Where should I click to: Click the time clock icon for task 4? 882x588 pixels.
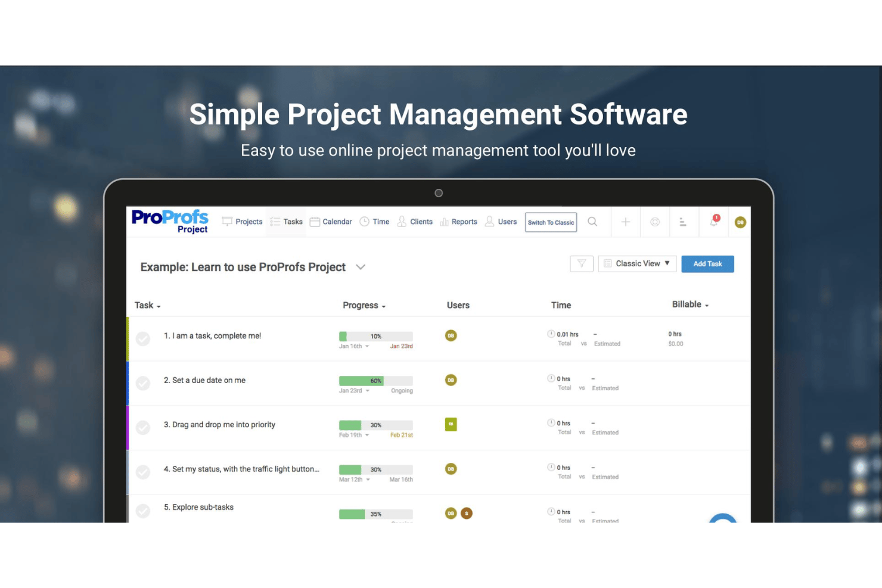[x=551, y=467]
